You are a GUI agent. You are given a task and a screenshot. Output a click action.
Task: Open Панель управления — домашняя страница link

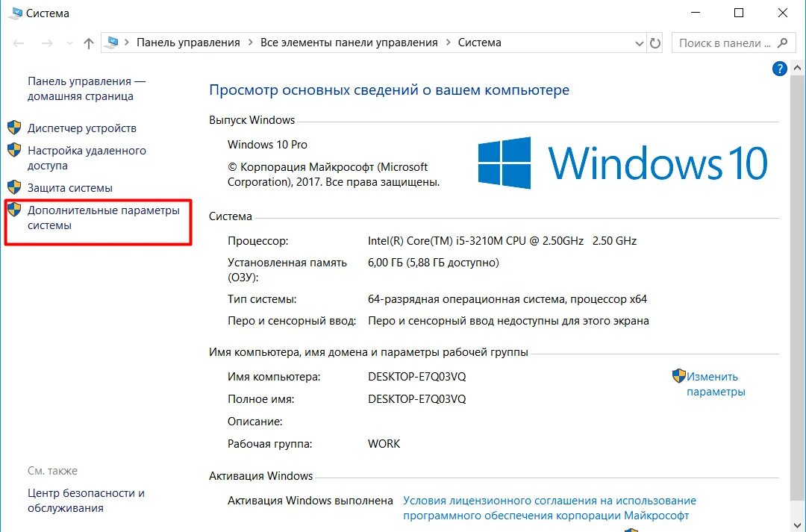[x=87, y=88]
